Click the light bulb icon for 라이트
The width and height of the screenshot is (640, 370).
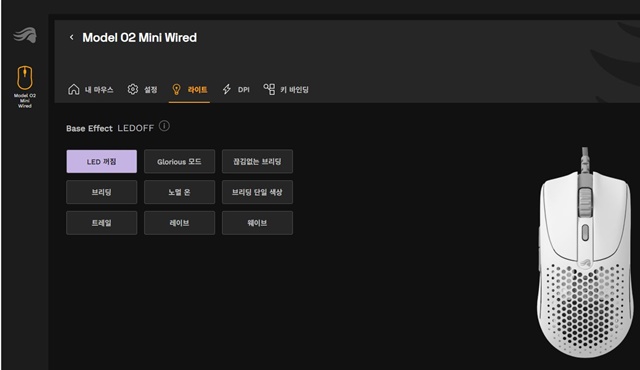click(x=176, y=89)
